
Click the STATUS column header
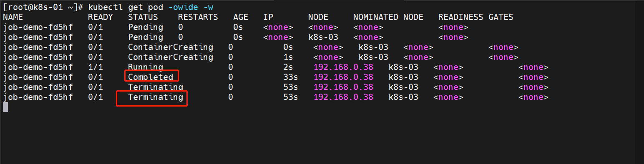pos(143,17)
